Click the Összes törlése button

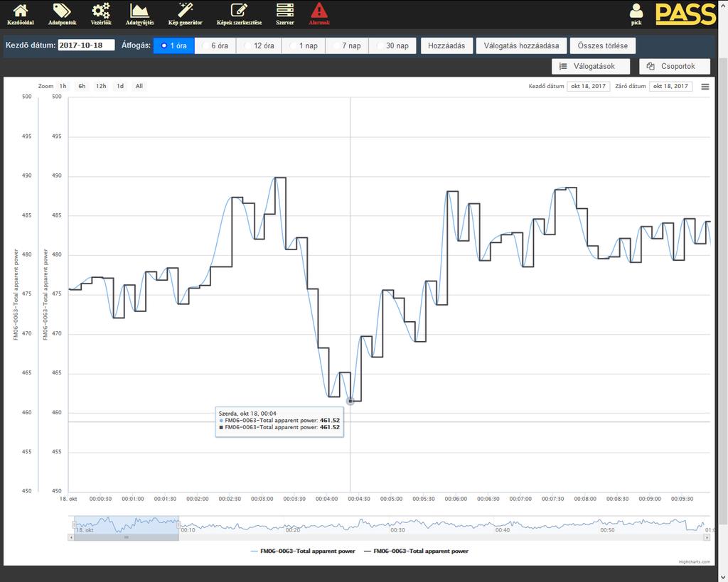click(603, 45)
